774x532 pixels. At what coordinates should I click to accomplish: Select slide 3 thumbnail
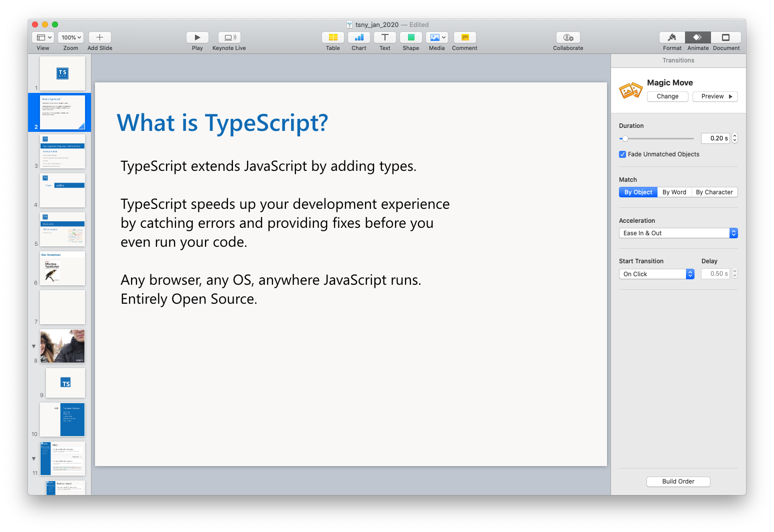(62, 151)
